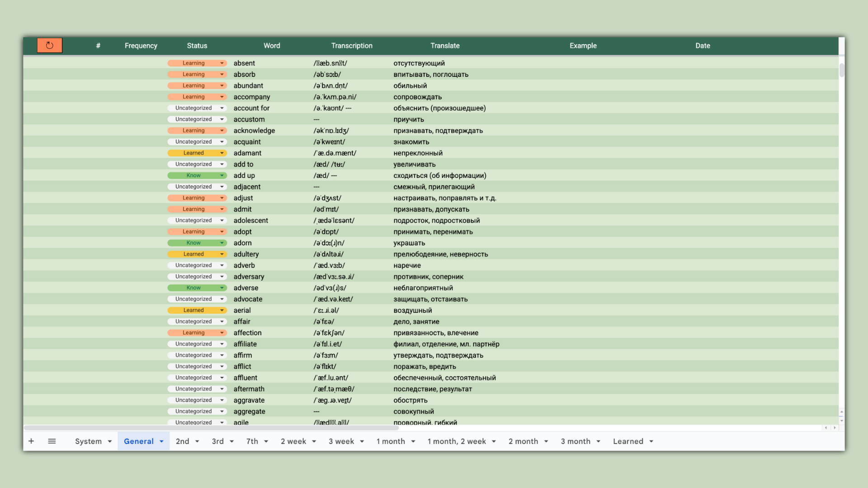The image size is (868, 488).
Task: Add a new sheet with plus icon
Action: coord(31,441)
